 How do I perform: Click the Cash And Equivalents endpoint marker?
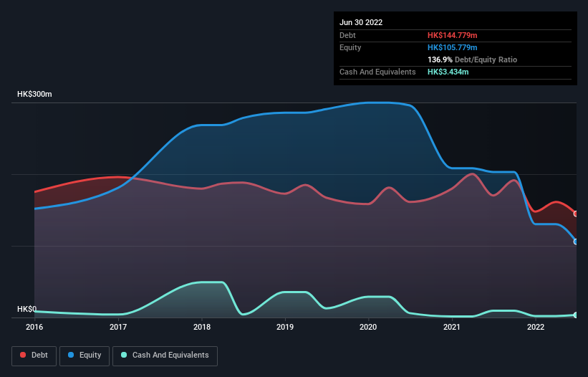(x=576, y=315)
